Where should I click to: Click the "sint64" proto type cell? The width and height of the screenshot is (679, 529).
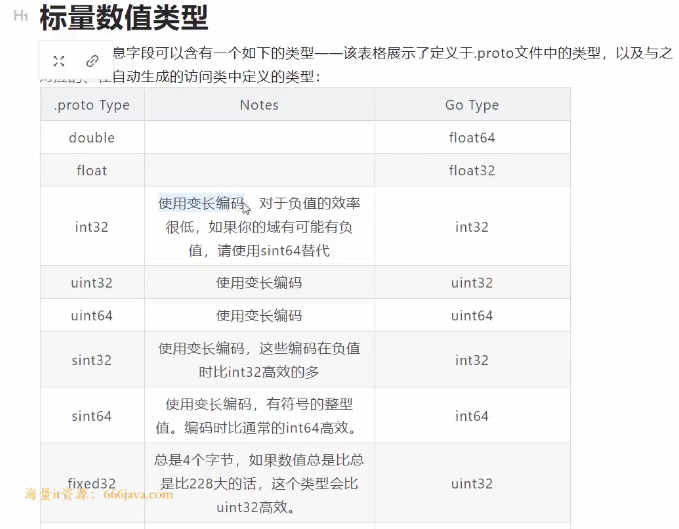[x=92, y=416]
